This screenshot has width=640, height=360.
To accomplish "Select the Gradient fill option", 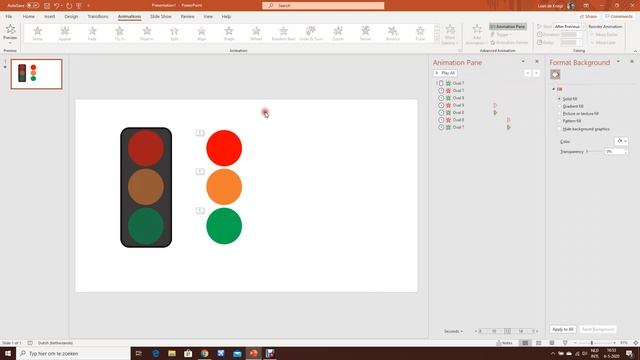I will click(571, 106).
